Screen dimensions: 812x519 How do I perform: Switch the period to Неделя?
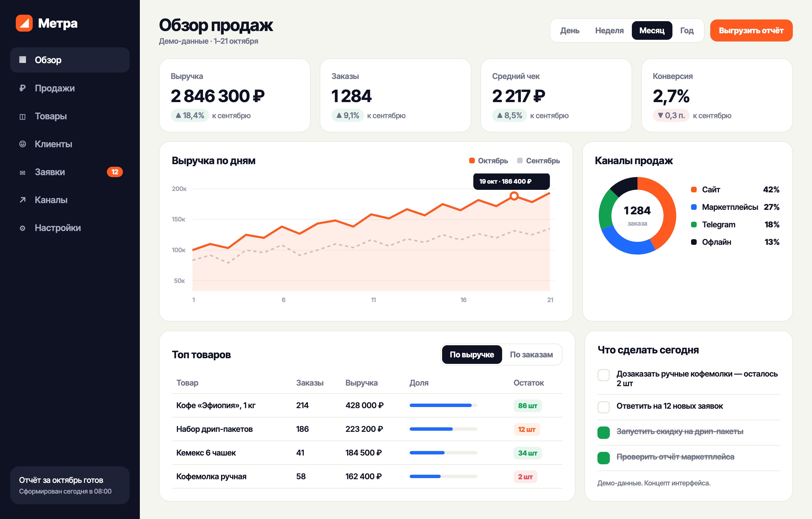click(609, 30)
